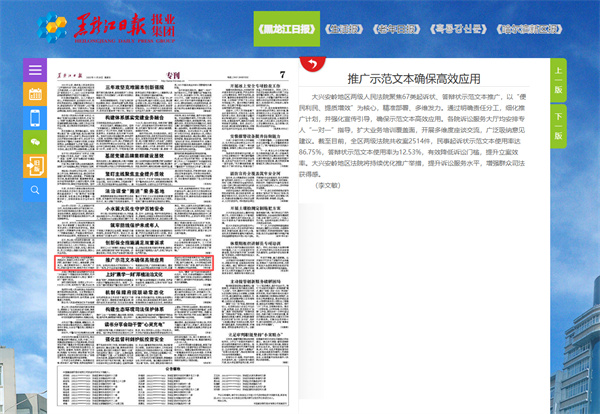
Task: Open article headline 强化监督纠纷解投资安全
Action: pos(133,340)
